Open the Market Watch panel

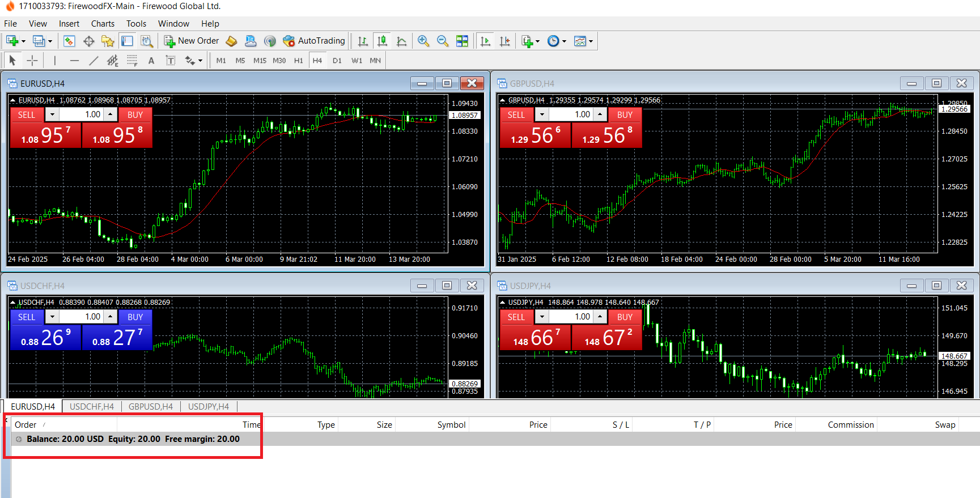(69, 41)
